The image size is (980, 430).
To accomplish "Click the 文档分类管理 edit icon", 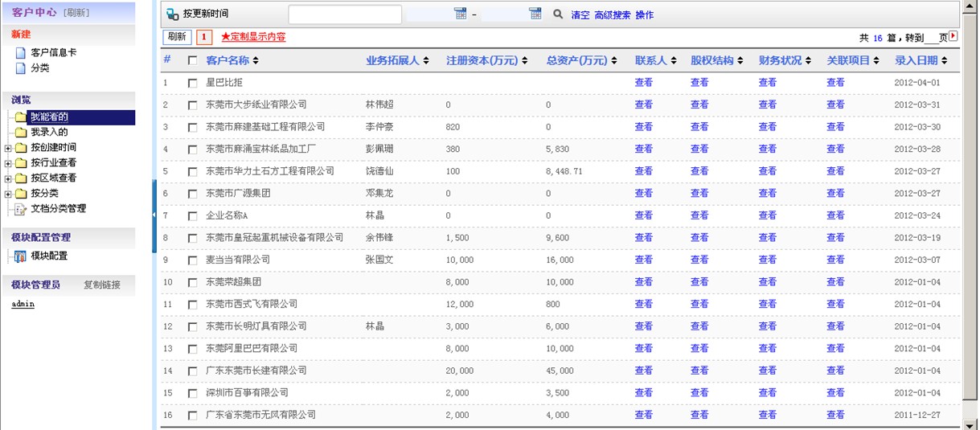I will (x=21, y=209).
